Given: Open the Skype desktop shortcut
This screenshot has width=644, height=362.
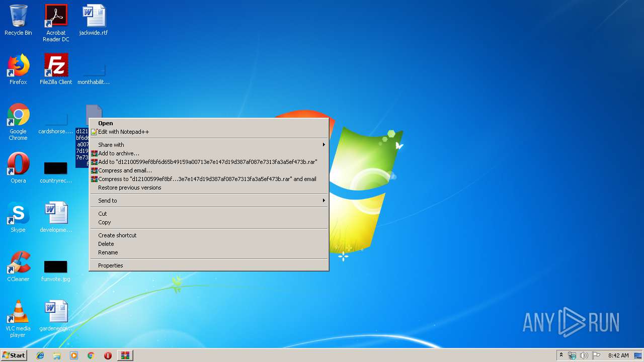Looking at the screenshot, I should pyautogui.click(x=18, y=217).
